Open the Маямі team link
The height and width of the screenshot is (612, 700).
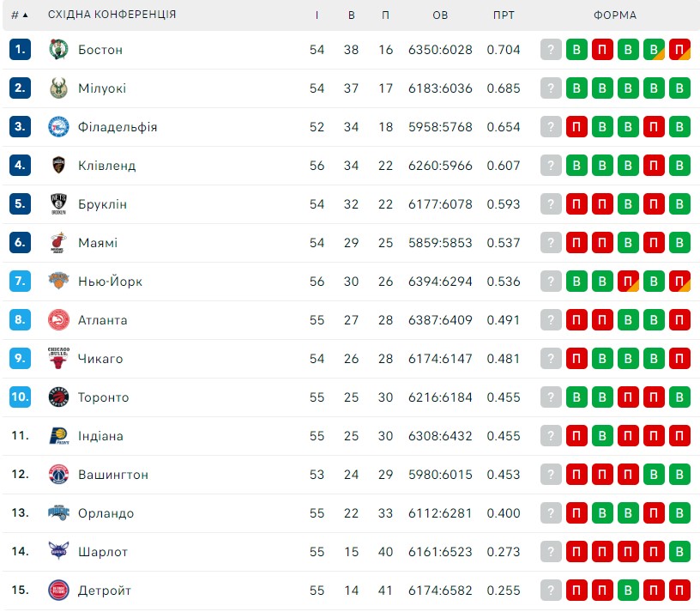(98, 243)
